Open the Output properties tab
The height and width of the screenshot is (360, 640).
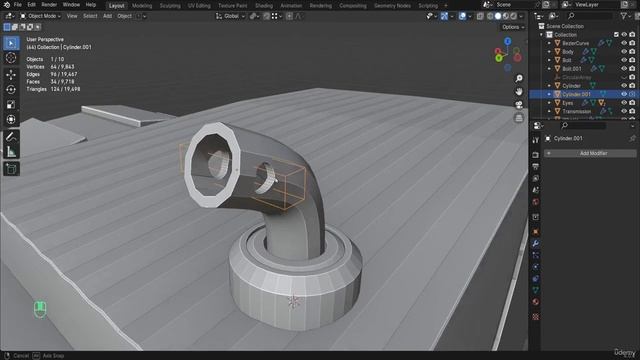click(x=536, y=167)
